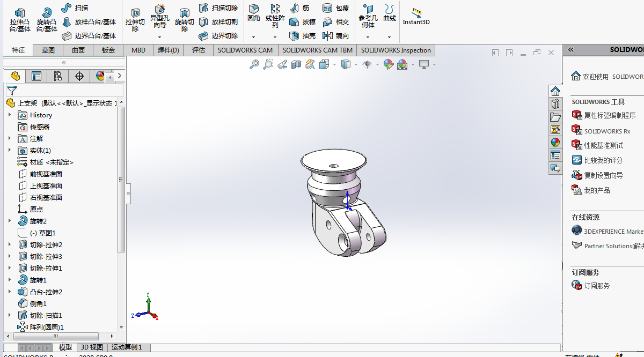Expand the 实体(1) solid bodies node
The height and width of the screenshot is (357, 644).
pos(10,150)
